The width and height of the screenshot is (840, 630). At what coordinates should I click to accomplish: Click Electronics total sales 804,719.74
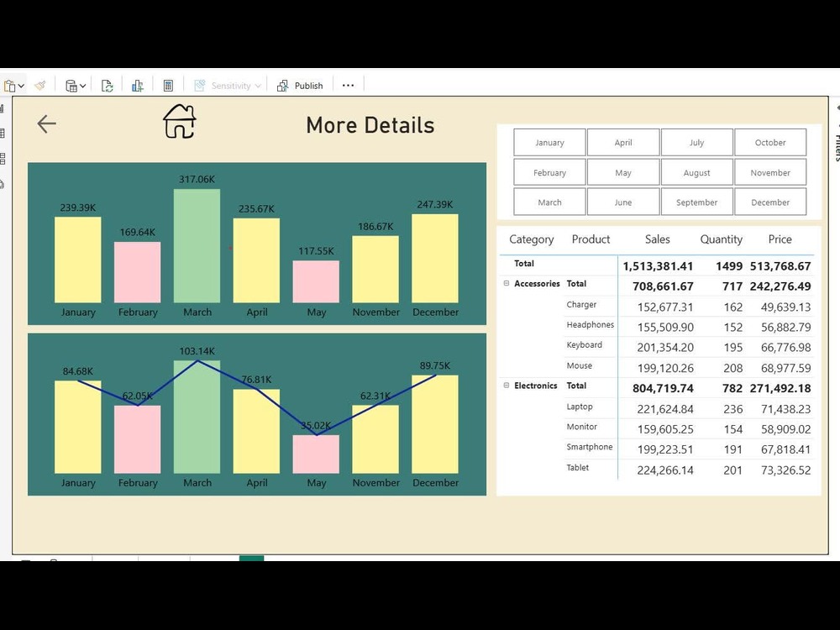pos(663,388)
